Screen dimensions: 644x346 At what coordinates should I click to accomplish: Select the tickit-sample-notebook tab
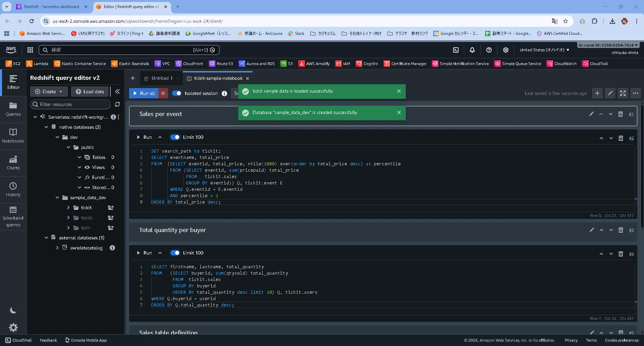[218, 78]
